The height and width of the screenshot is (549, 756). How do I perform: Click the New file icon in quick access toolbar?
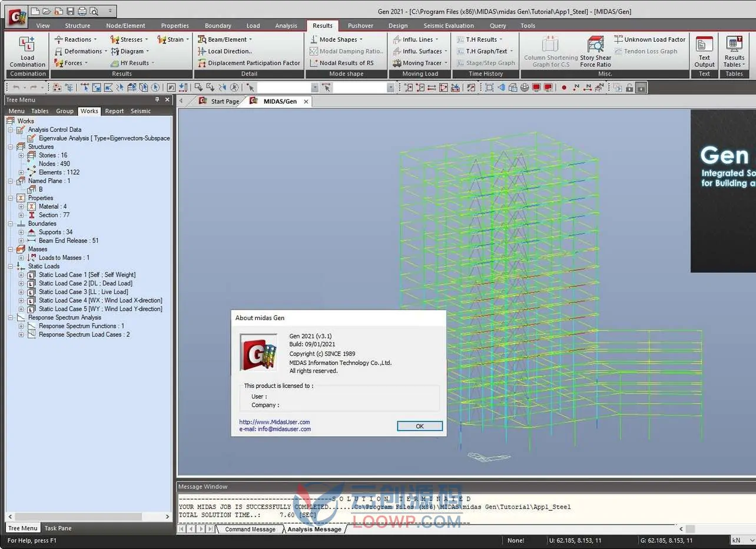(35, 11)
